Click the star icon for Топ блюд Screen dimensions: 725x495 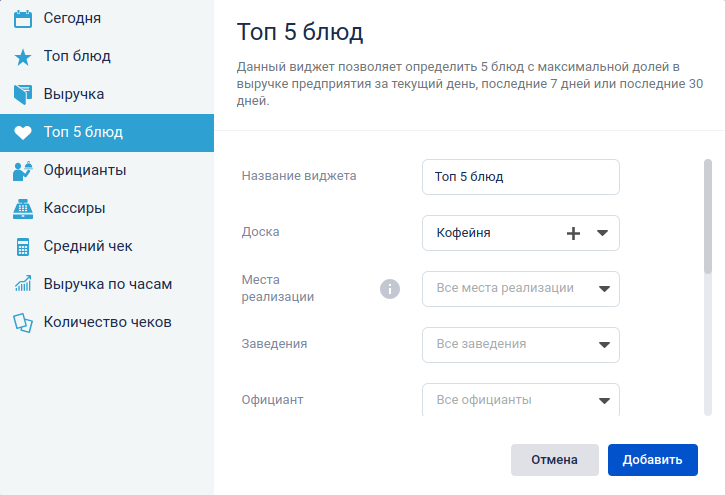[x=23, y=57]
